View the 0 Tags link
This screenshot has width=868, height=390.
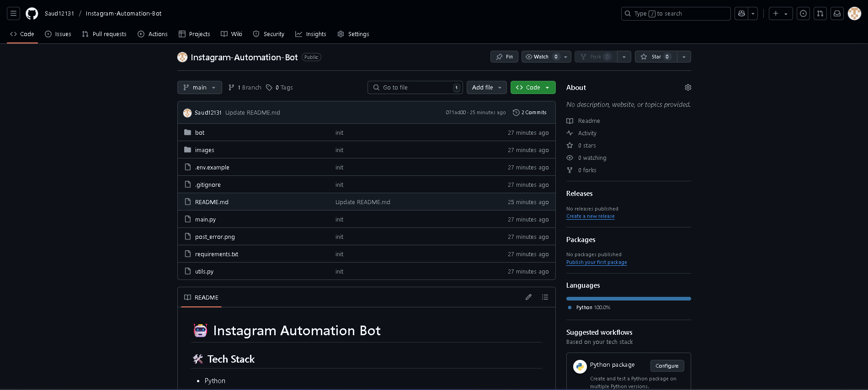point(279,87)
